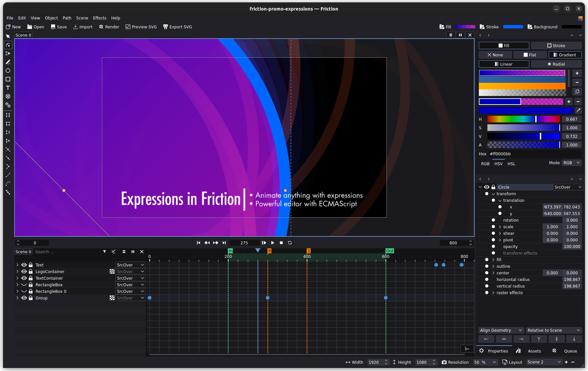
Task: Open the Effects menu
Action: point(99,18)
